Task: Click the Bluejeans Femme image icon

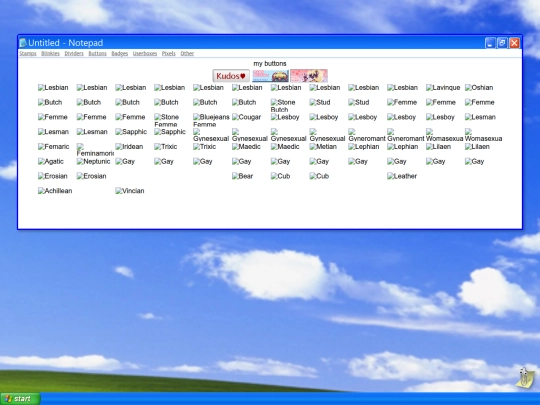Action: click(211, 121)
